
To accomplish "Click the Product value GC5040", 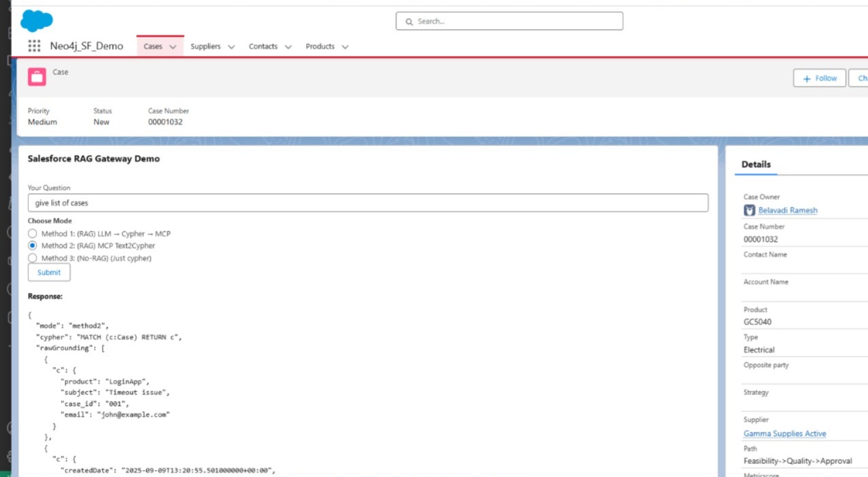I will point(758,322).
